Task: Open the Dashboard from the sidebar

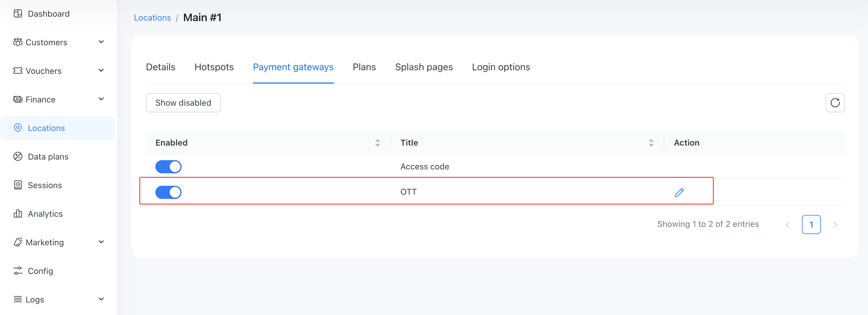Action: coord(48,14)
